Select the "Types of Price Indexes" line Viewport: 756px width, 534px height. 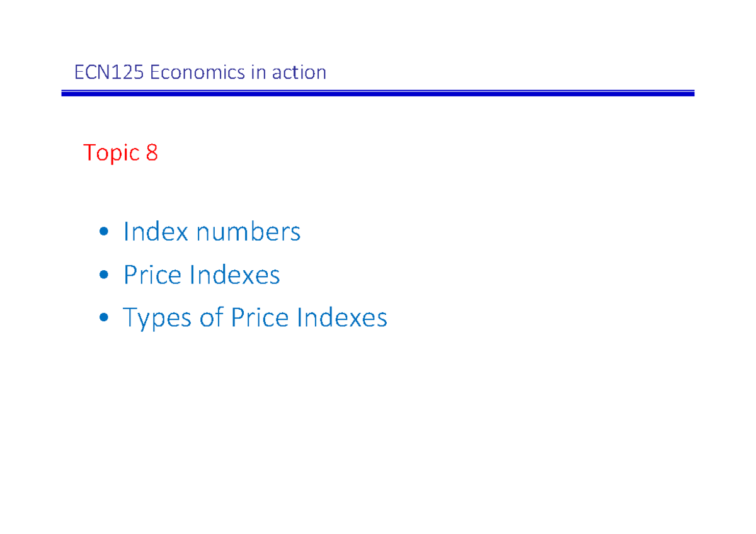click(255, 317)
